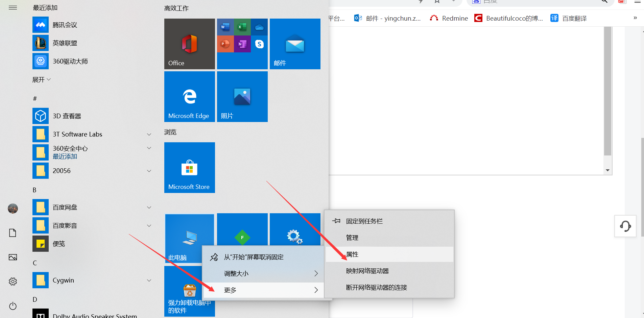The height and width of the screenshot is (318, 644).
Task: Click the # alphabet section header
Action: click(x=35, y=98)
